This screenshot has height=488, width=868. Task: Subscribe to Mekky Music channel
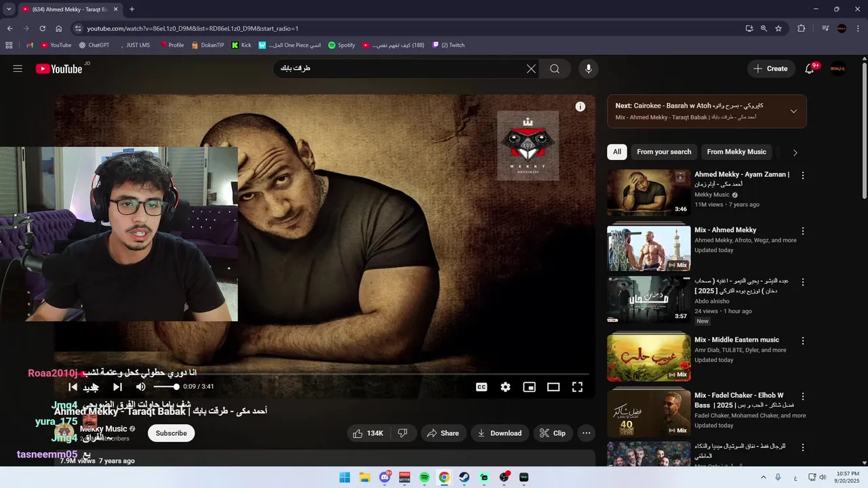(171, 433)
